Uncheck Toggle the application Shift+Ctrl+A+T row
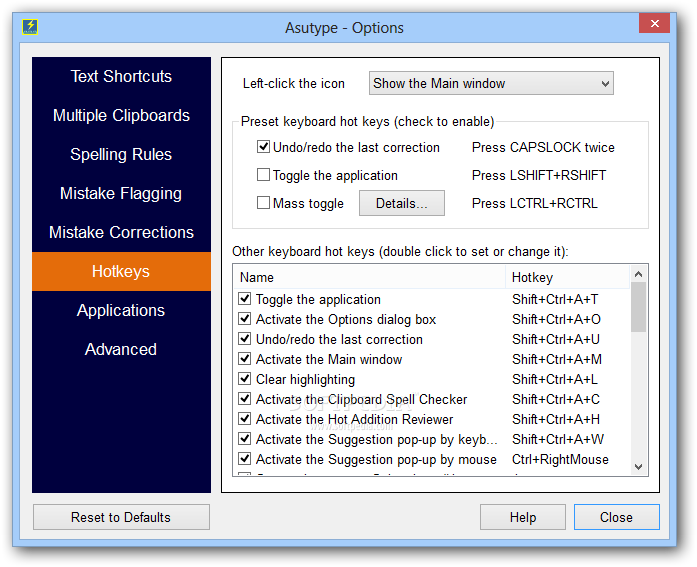The image size is (697, 567). [x=244, y=299]
